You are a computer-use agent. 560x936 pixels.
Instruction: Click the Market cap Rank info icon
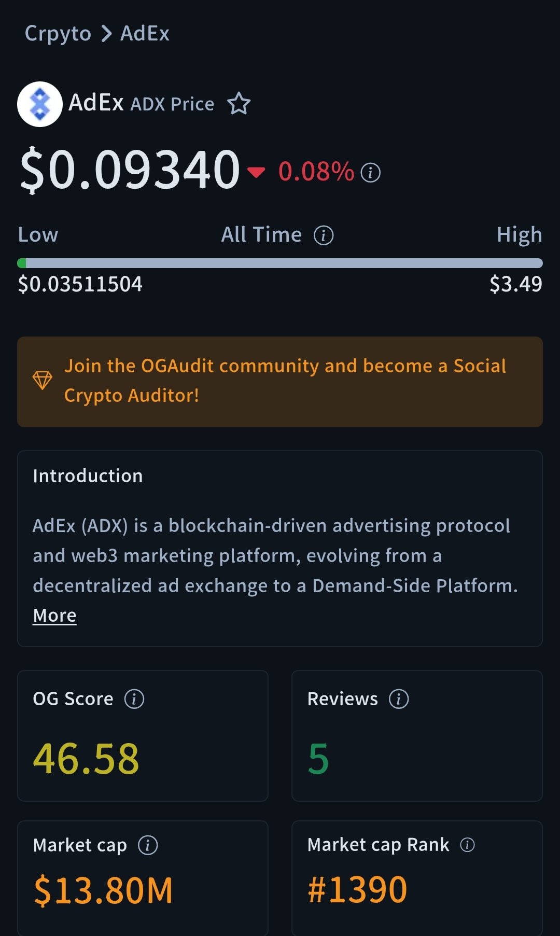point(467,845)
